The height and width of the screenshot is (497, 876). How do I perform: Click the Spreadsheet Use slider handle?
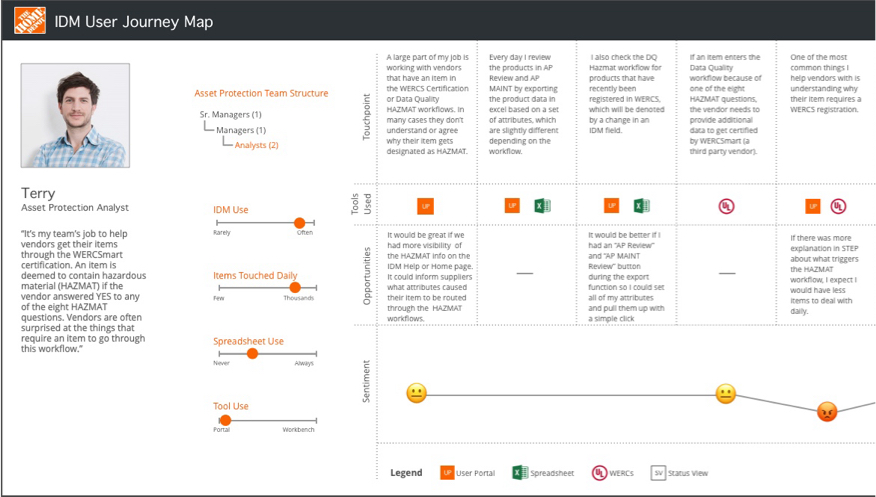[252, 354]
